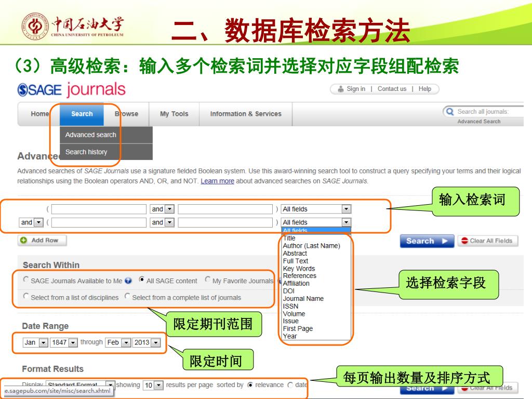Open leading 'and' dropdown on second row

(31, 222)
